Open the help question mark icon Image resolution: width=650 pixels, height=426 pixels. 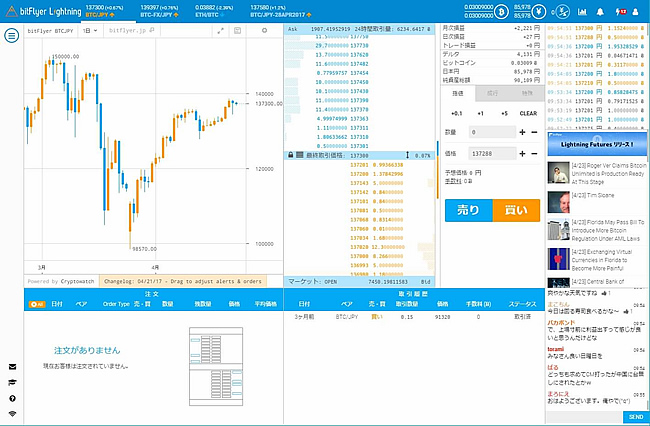12,398
